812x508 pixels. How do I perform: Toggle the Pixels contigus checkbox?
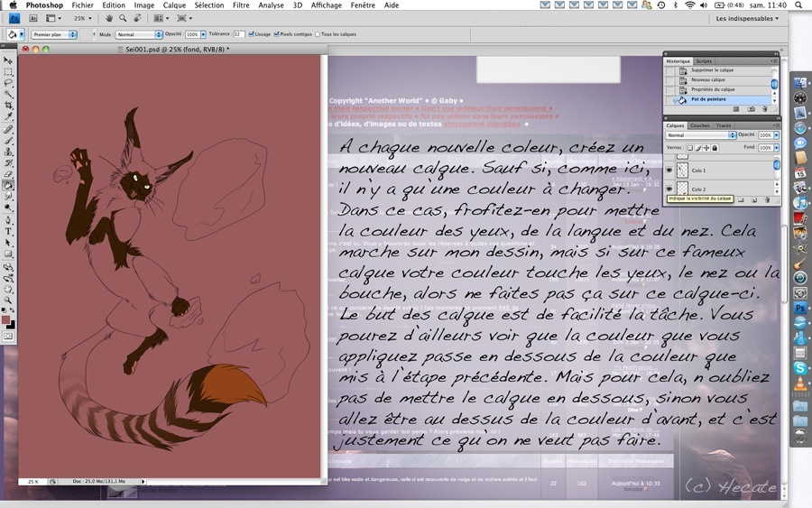pos(277,34)
